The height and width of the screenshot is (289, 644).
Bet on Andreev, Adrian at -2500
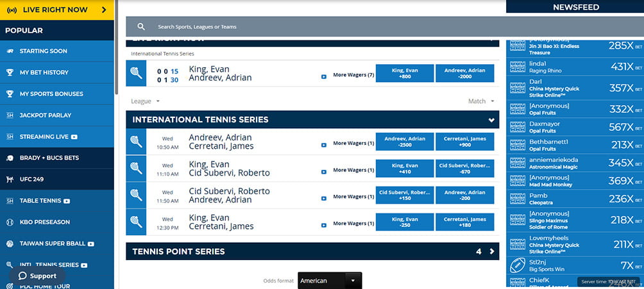(405, 142)
